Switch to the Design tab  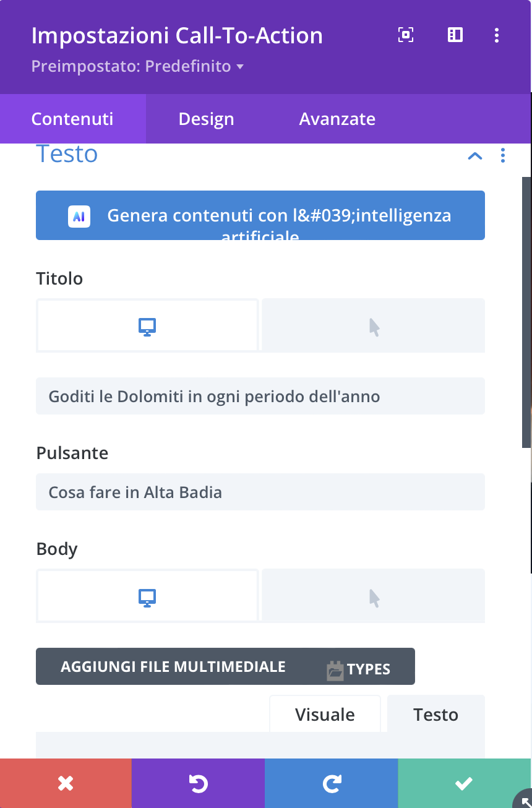(206, 119)
